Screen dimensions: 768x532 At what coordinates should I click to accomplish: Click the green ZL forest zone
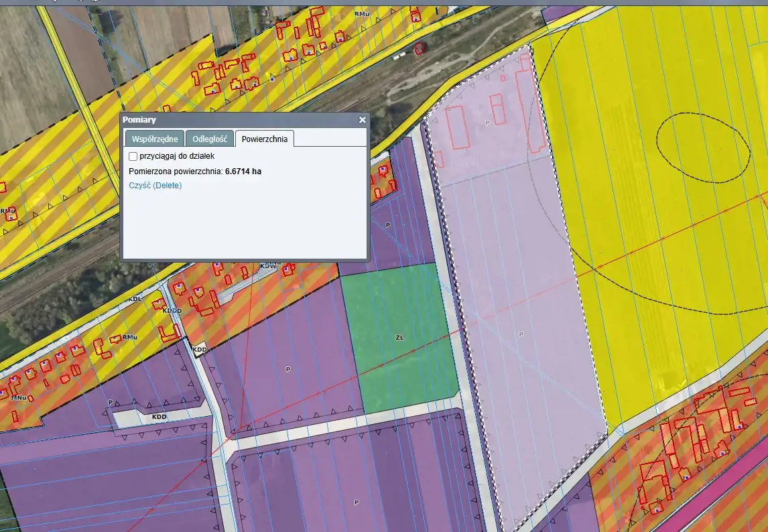point(399,338)
